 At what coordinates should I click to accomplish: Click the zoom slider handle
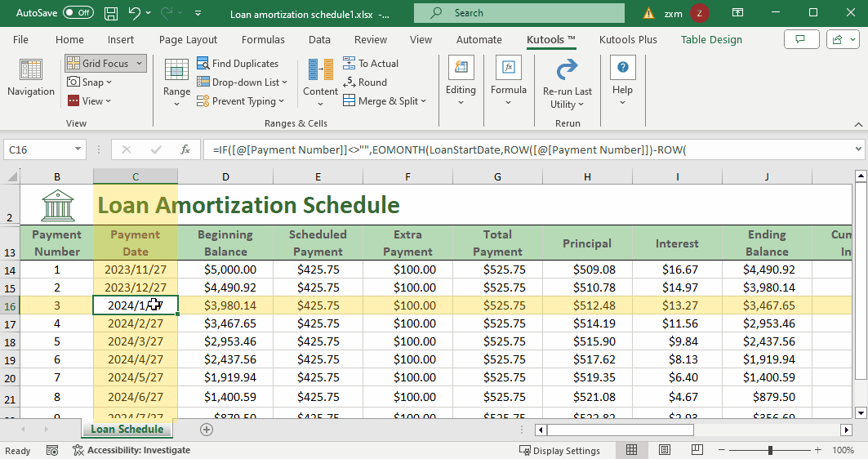[x=770, y=450]
